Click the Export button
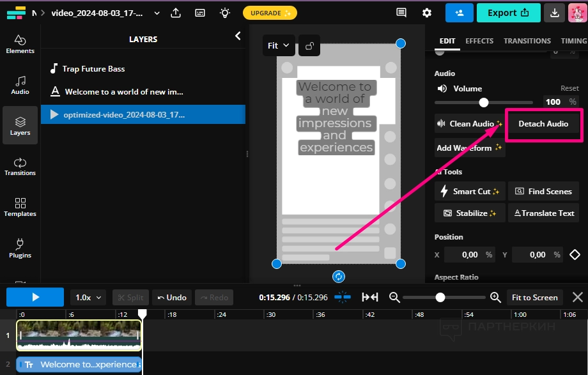588x375 pixels. (508, 13)
